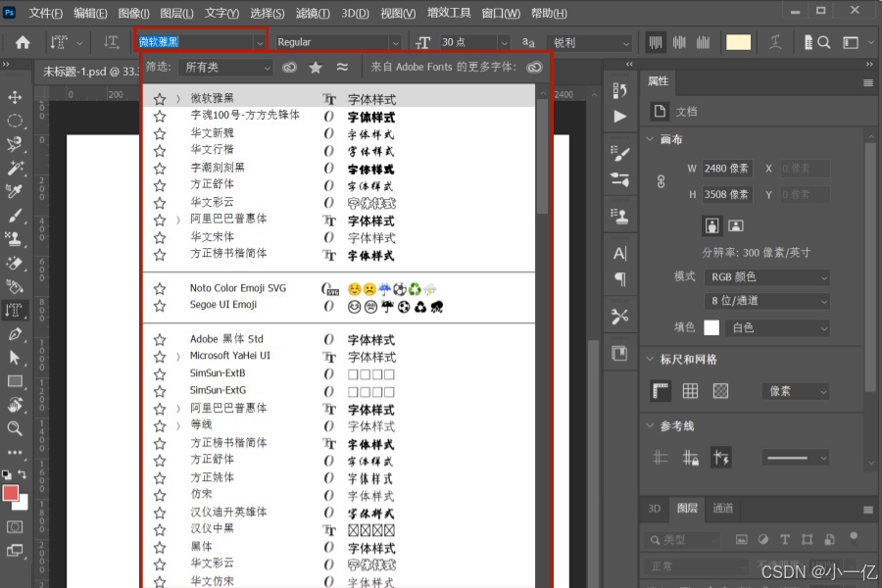Open the 文件(F) menu
Screen dimensions: 882x588
point(45,13)
